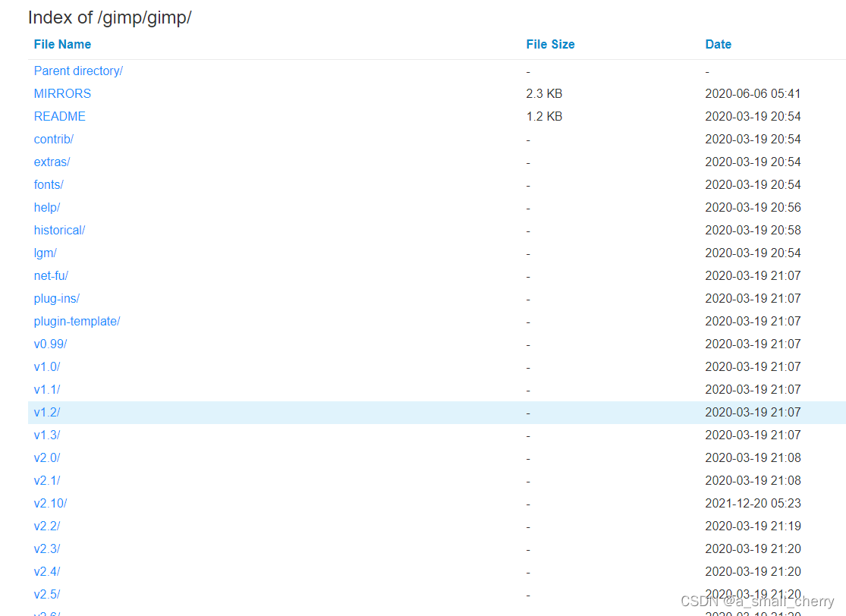Open the MIRRORS file link
The height and width of the screenshot is (616, 846).
62,94
